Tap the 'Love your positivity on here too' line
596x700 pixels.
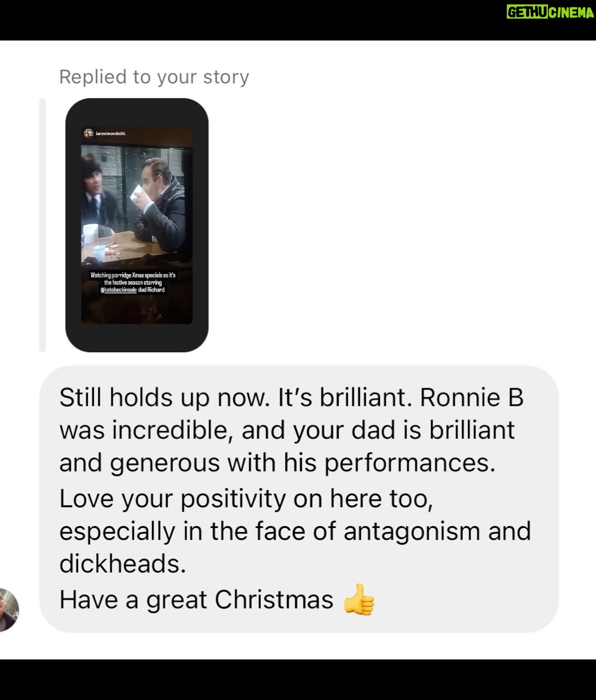[x=246, y=499]
